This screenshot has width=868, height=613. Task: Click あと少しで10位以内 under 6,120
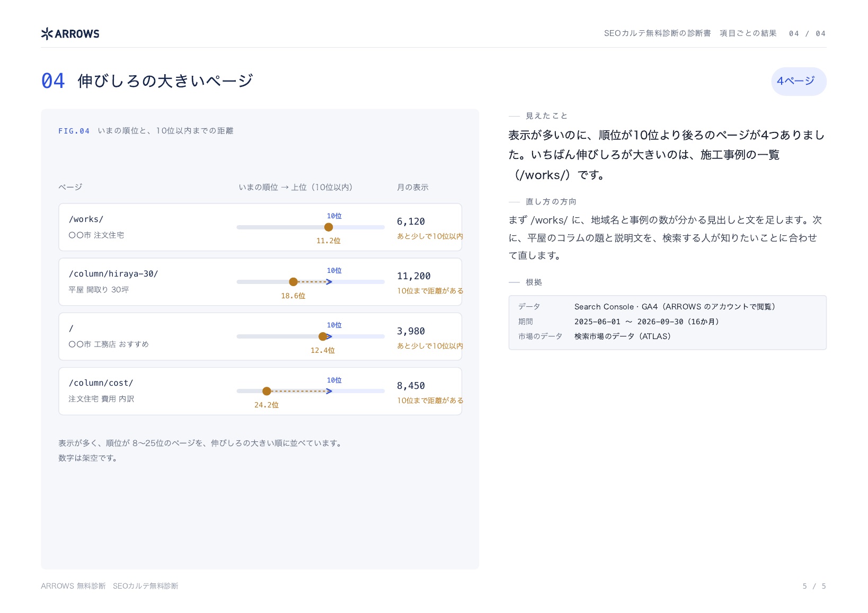[430, 236]
